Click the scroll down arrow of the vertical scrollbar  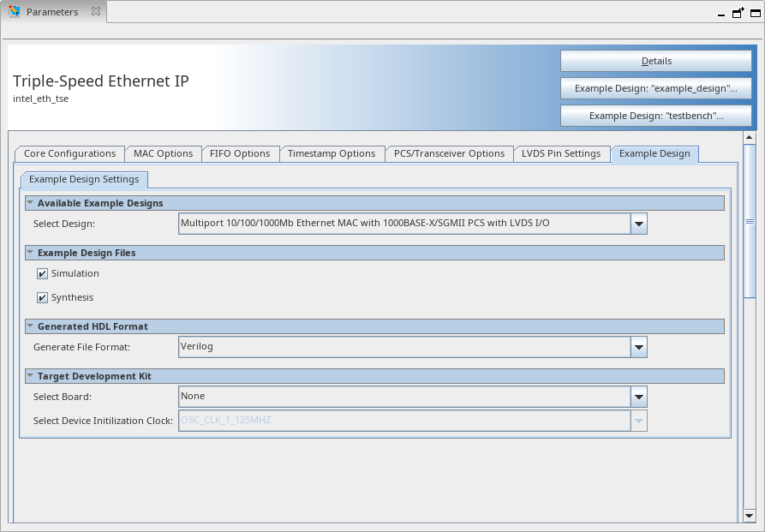click(x=750, y=516)
